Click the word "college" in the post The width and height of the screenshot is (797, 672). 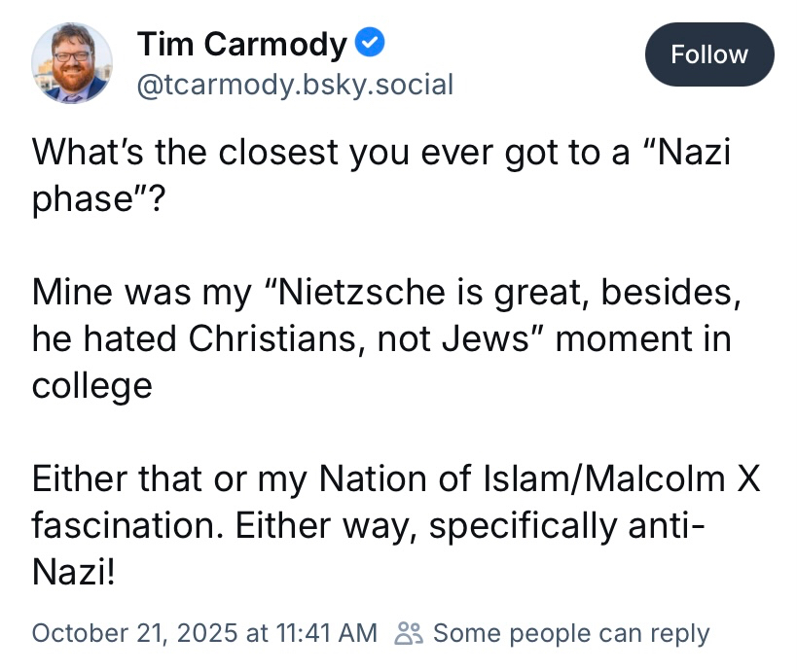[x=92, y=386]
